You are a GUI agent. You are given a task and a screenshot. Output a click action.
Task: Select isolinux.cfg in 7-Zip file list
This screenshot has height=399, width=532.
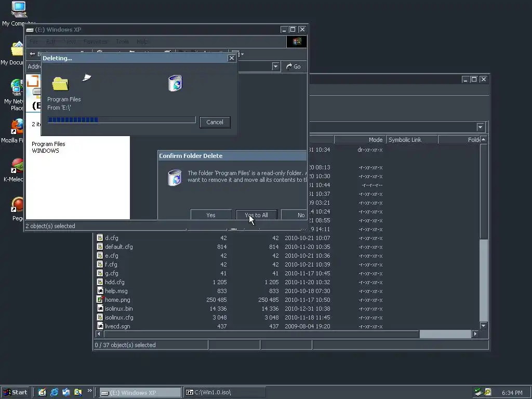[x=119, y=317]
